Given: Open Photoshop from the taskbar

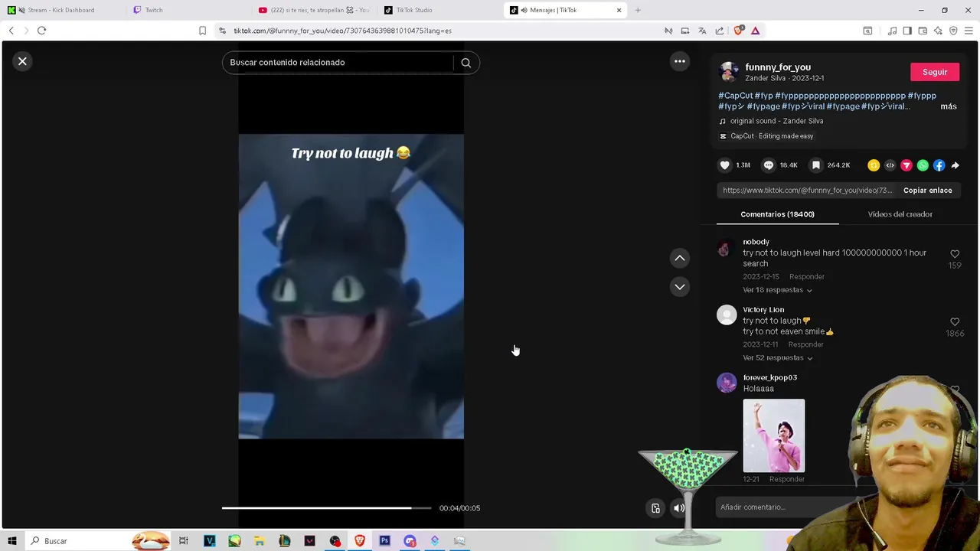Looking at the screenshot, I should tap(384, 541).
